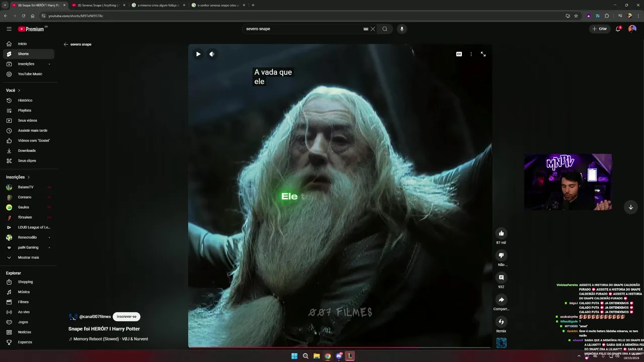Open the YouTube account avatar menu
Viewport: 644px width, 362px height.
[632, 29]
